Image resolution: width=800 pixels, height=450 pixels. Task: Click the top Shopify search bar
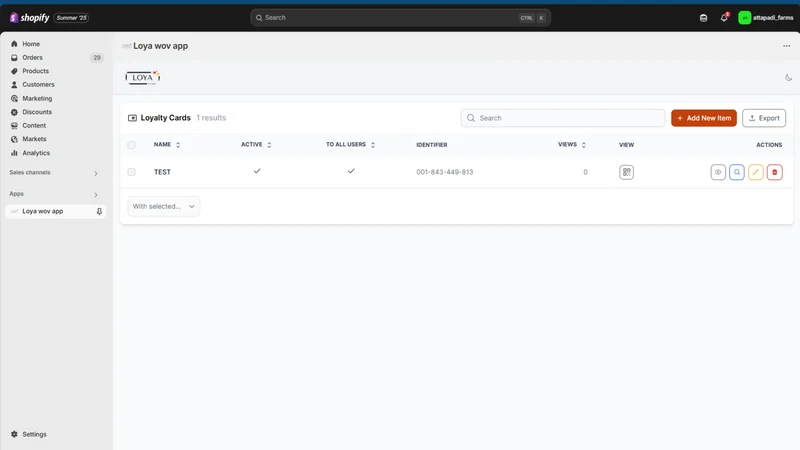click(401, 18)
